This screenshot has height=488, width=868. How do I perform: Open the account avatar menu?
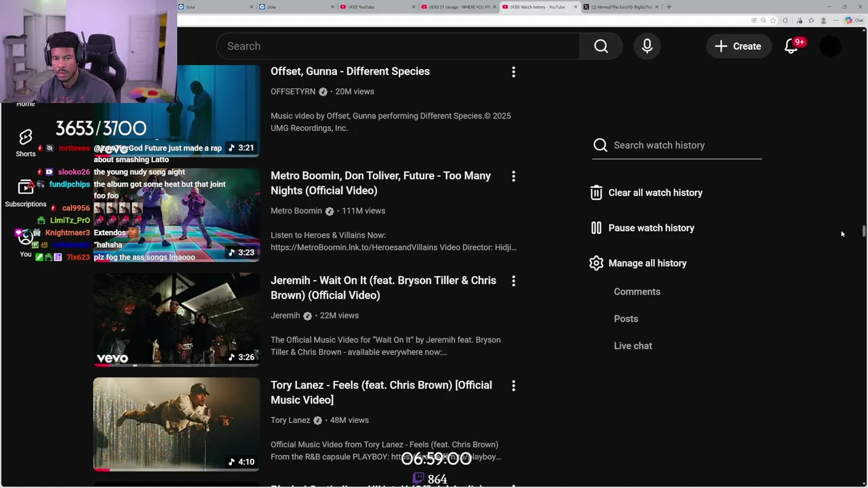[x=830, y=46]
